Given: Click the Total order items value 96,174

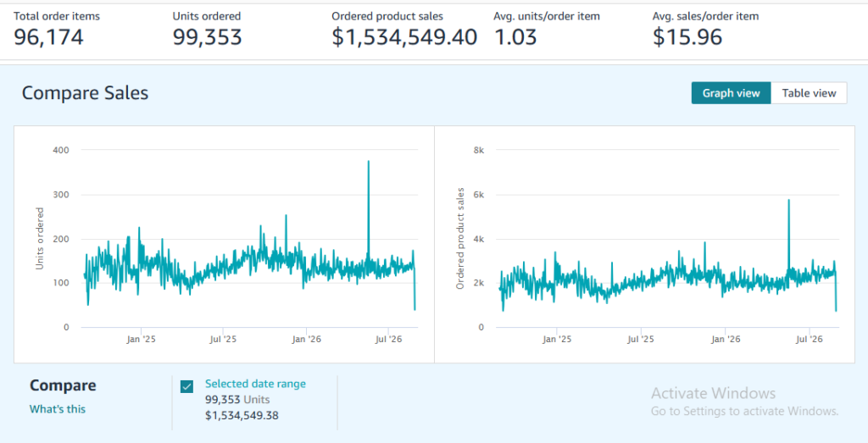Looking at the screenshot, I should point(48,37).
